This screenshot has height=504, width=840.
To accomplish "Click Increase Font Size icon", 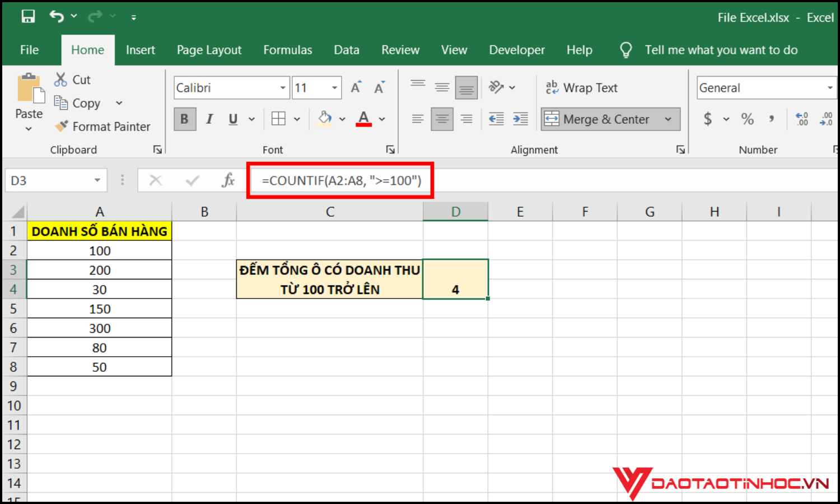I will point(356,88).
